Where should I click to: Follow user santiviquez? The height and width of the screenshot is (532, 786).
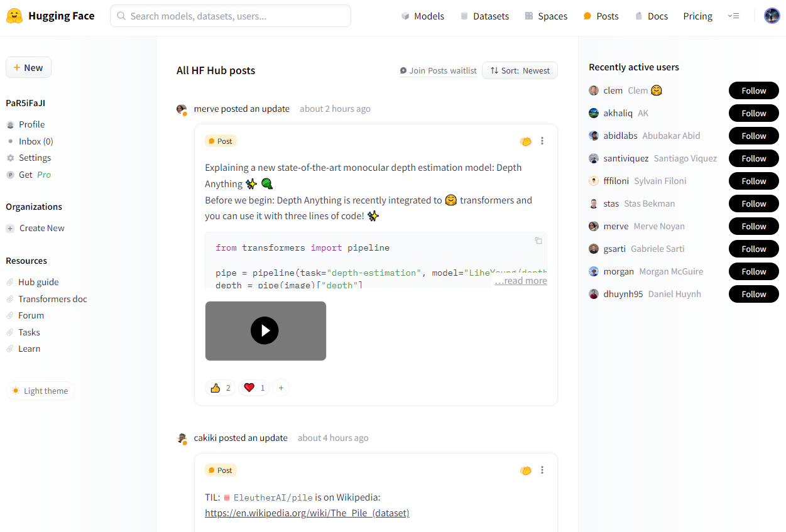click(x=754, y=158)
